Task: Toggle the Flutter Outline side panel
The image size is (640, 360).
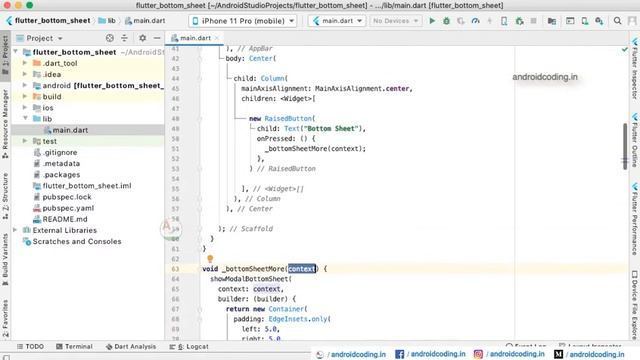Action: [635, 140]
